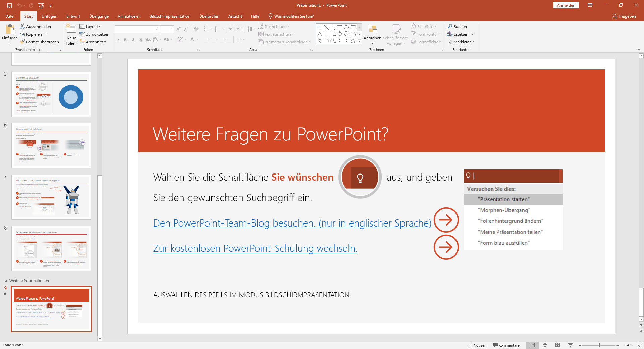
Task: Collapse the Weitere Informationen section
Action: tap(6, 281)
